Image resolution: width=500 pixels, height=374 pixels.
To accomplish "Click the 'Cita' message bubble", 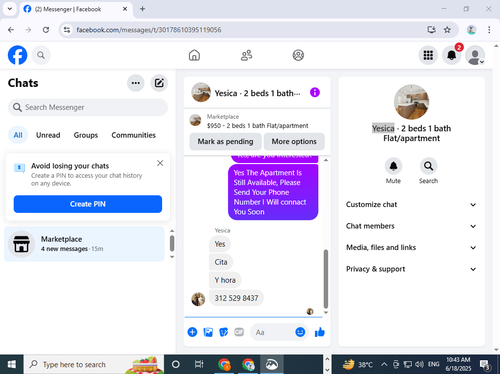I will click(221, 262).
